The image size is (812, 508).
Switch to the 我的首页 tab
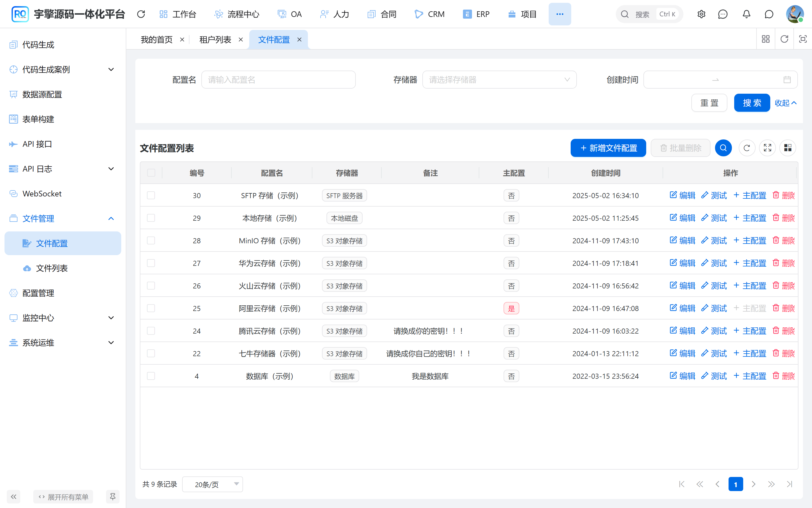tap(157, 40)
